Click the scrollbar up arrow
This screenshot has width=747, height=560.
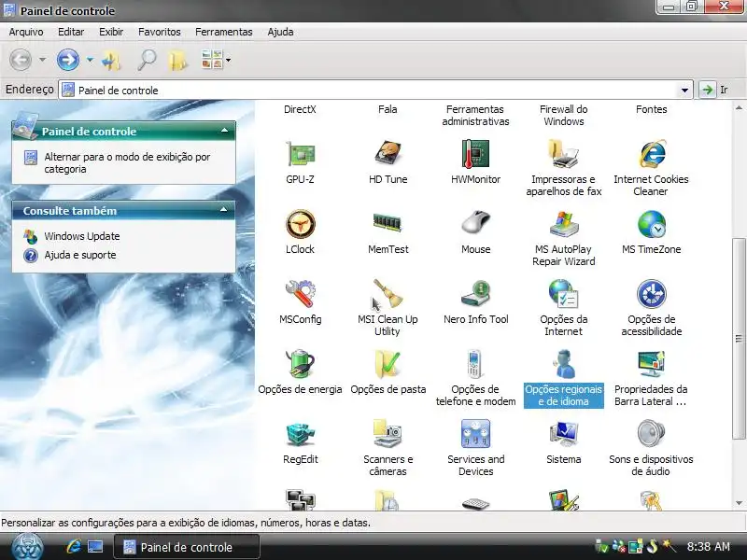[739, 108]
